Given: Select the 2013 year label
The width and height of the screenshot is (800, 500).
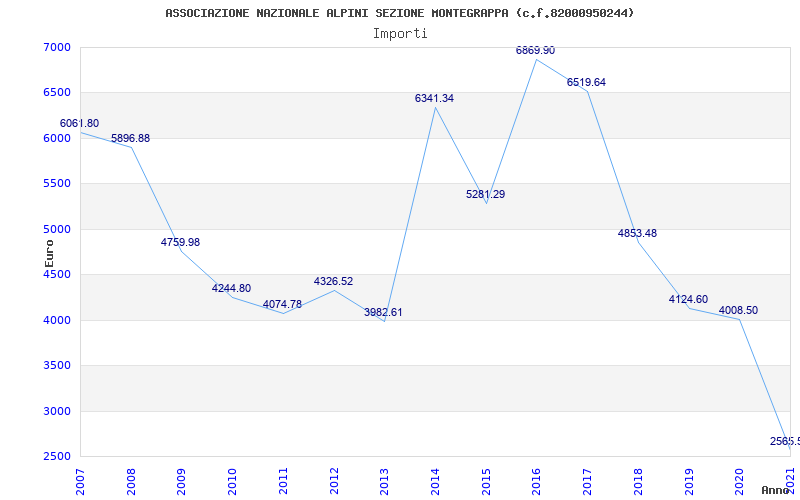Looking at the screenshot, I should [x=385, y=481].
